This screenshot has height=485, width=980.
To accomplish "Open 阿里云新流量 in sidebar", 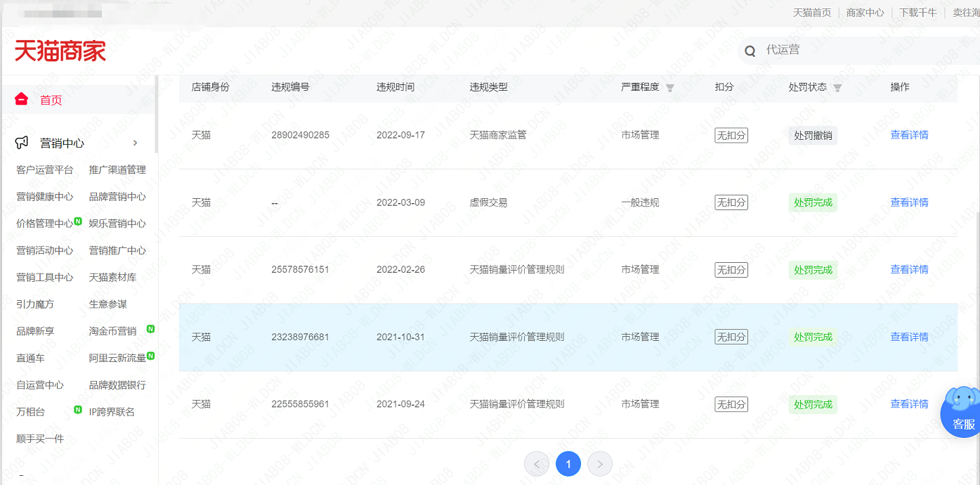I will [x=117, y=358].
